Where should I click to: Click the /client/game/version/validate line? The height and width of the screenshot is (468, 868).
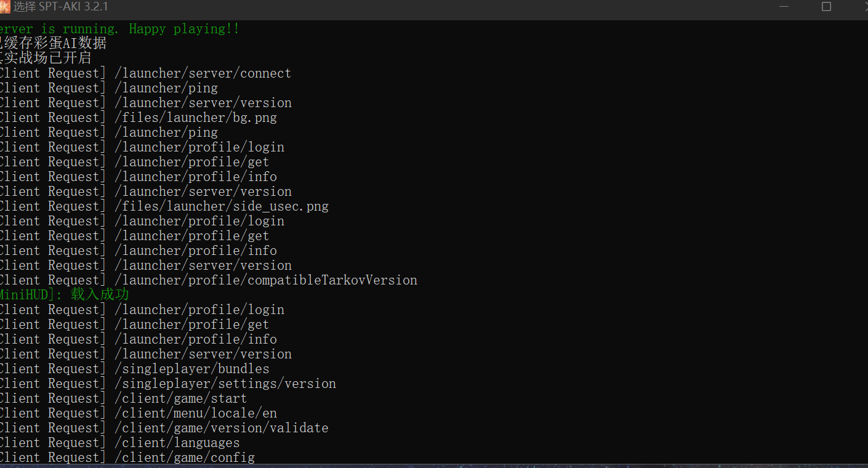click(x=164, y=428)
